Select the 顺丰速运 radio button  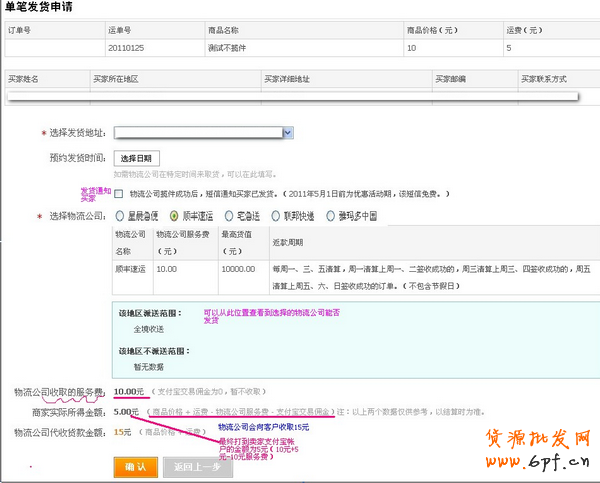pos(174,216)
